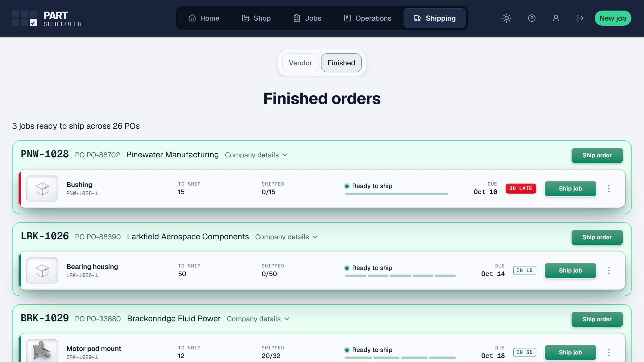Open more options for Bearing housing job
The width and height of the screenshot is (644, 362).
[x=609, y=270]
